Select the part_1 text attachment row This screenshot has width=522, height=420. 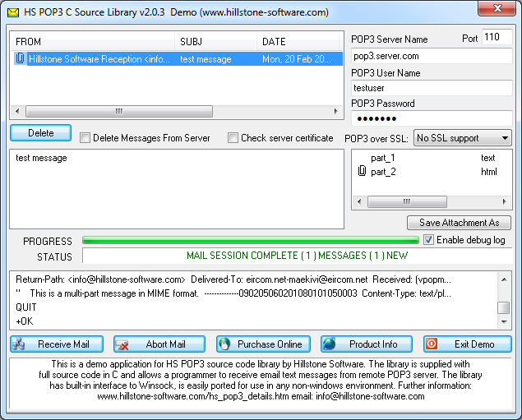pos(432,158)
